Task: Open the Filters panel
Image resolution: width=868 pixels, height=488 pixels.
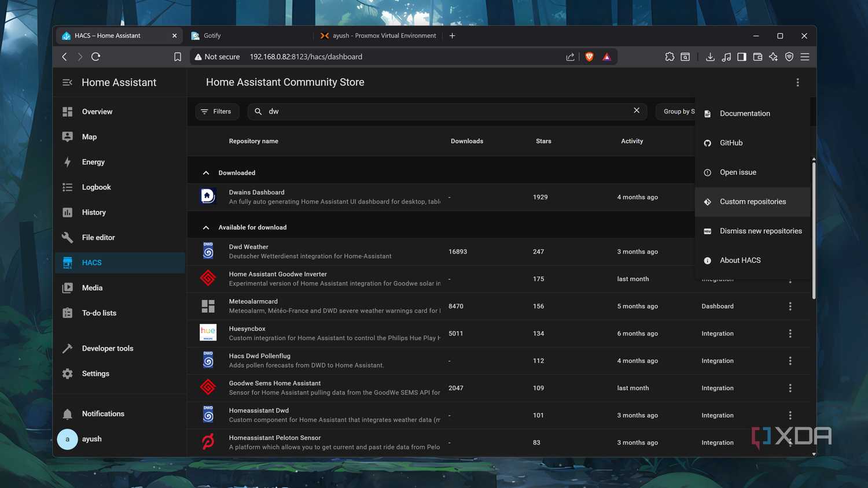Action: coord(217,112)
